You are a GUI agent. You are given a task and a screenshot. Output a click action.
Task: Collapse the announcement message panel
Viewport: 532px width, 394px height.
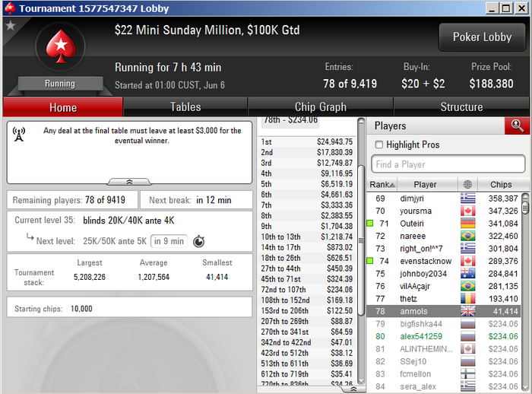click(129, 182)
